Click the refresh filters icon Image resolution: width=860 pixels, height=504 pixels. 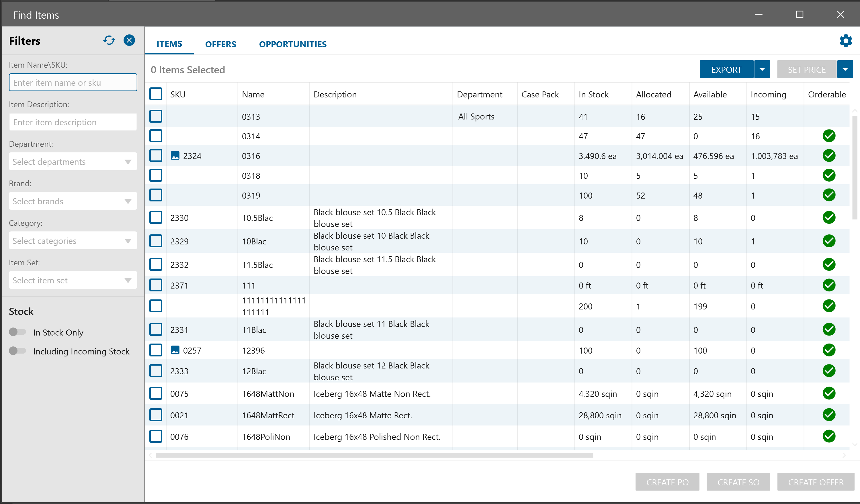point(109,40)
